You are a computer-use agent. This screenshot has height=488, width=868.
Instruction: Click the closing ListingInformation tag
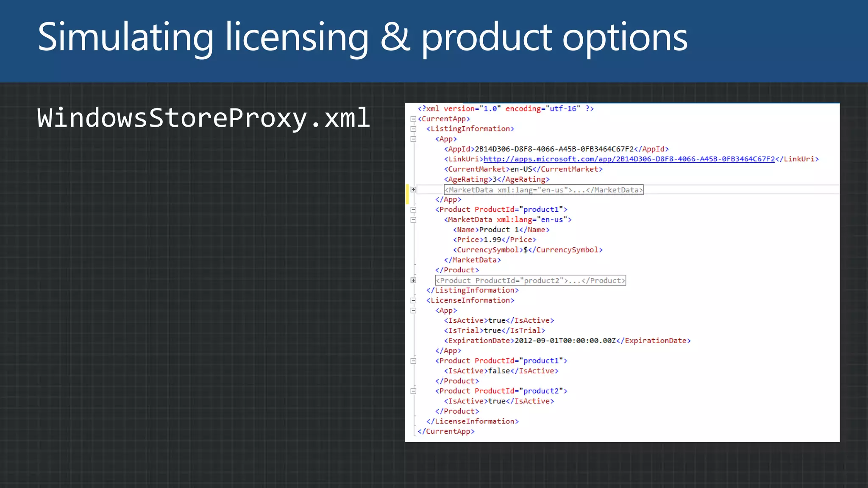473,290
